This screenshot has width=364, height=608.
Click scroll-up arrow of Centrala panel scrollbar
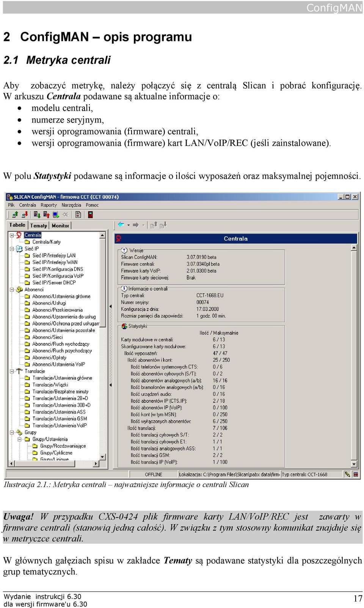[354, 248]
